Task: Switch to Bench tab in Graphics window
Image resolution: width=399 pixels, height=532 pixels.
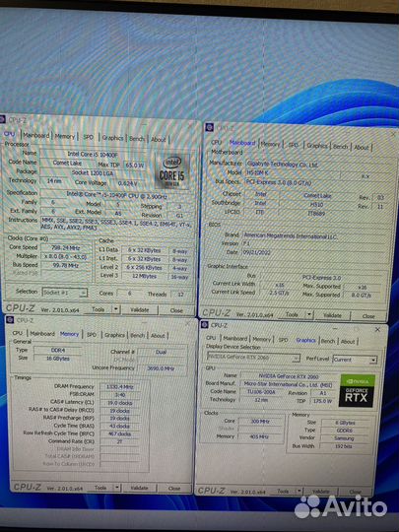Action: [328, 341]
